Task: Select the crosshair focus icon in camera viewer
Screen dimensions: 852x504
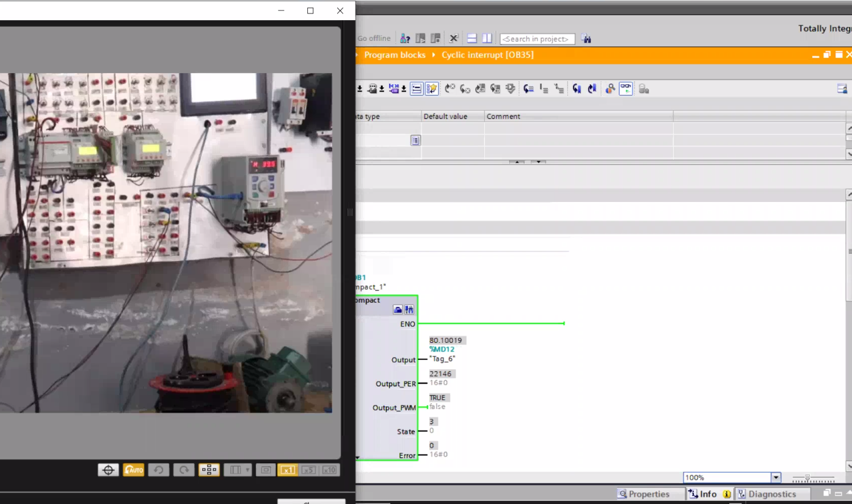Action: [108, 470]
